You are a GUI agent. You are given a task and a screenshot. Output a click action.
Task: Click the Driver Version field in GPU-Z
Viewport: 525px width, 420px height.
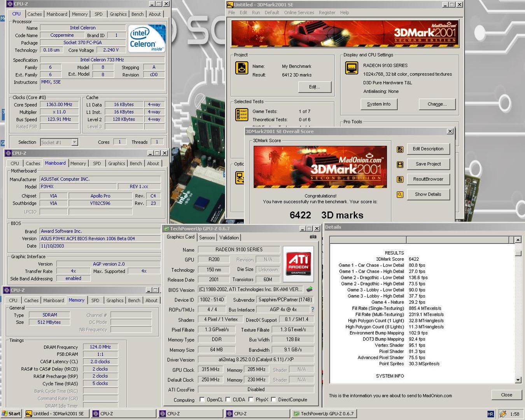click(x=256, y=359)
